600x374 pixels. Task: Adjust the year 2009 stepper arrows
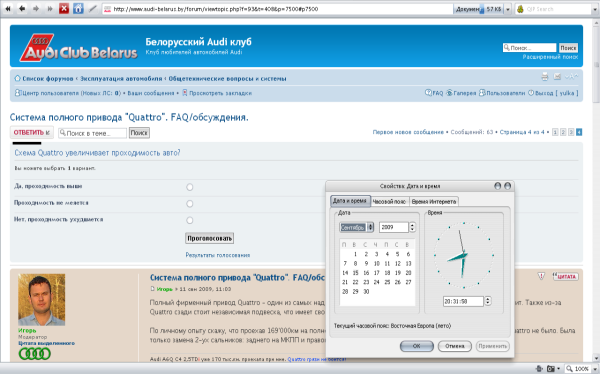click(412, 227)
